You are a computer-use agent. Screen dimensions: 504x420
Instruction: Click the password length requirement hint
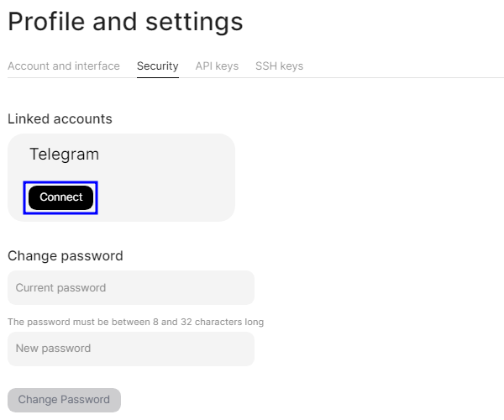click(x=135, y=322)
